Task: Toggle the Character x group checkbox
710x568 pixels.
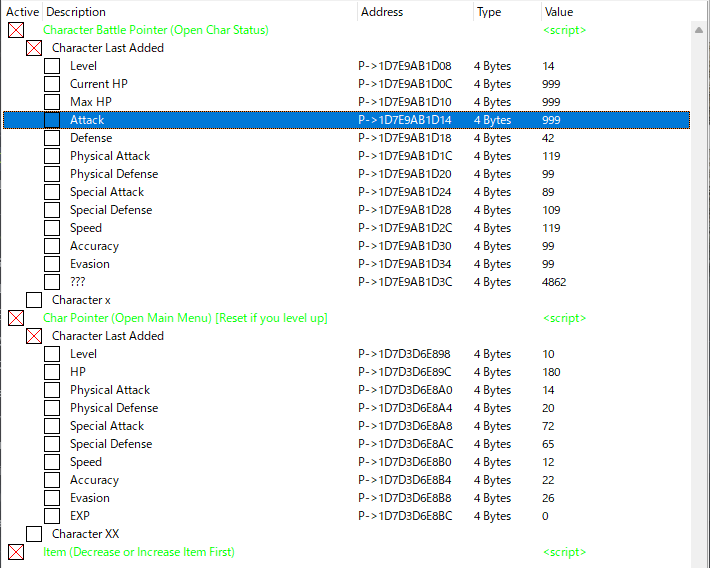Action: tap(34, 300)
